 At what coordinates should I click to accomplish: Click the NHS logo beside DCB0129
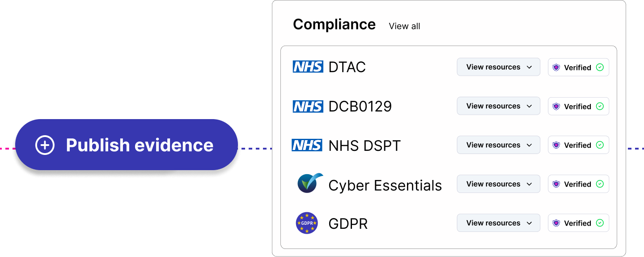coord(308,106)
